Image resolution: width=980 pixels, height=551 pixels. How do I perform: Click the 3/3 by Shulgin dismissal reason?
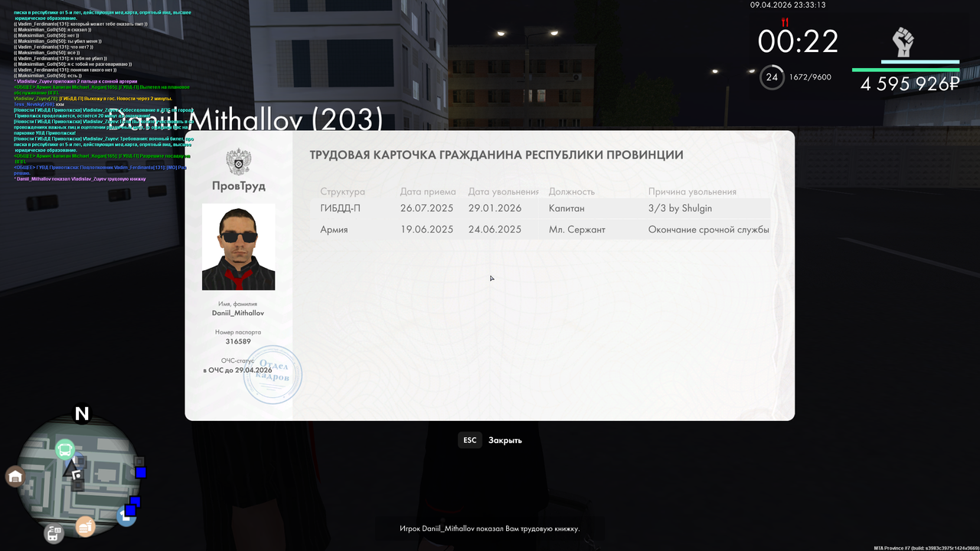coord(680,208)
